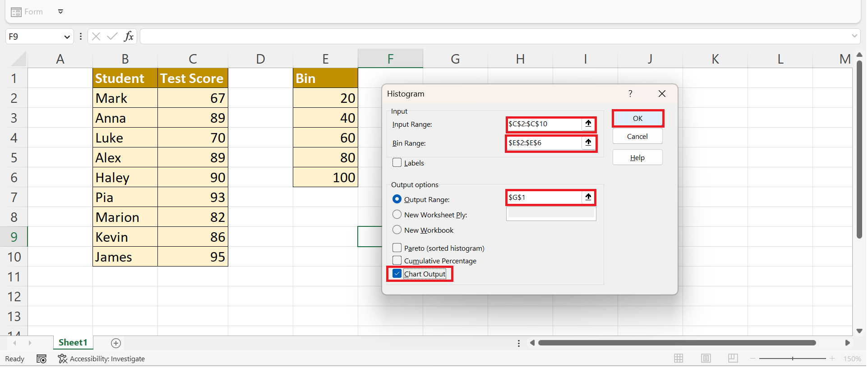868x368 pixels.
Task: Click the Histogram dialog help question mark
Action: pos(630,93)
